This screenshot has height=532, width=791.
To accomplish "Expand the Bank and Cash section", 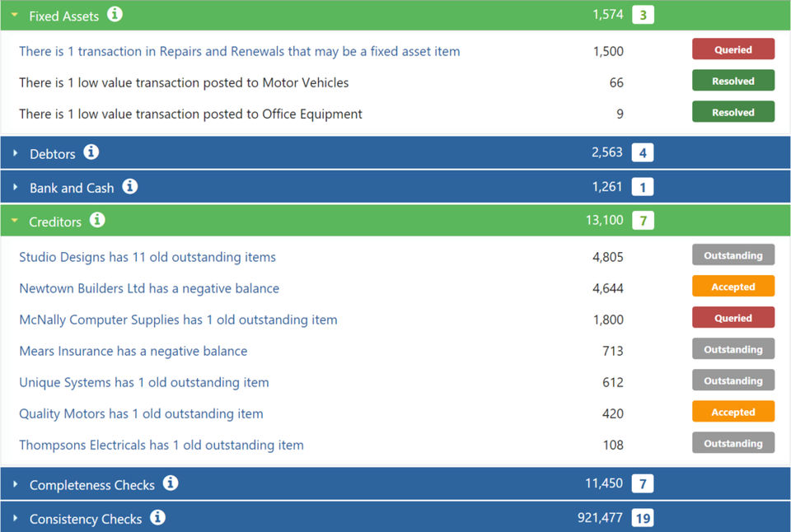I will [15, 188].
